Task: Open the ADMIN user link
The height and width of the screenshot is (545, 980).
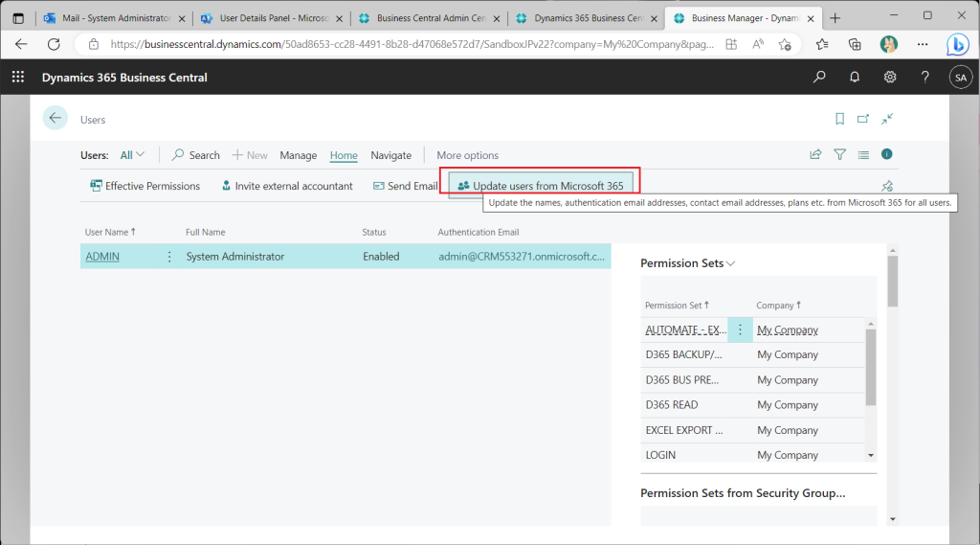Action: tap(102, 257)
